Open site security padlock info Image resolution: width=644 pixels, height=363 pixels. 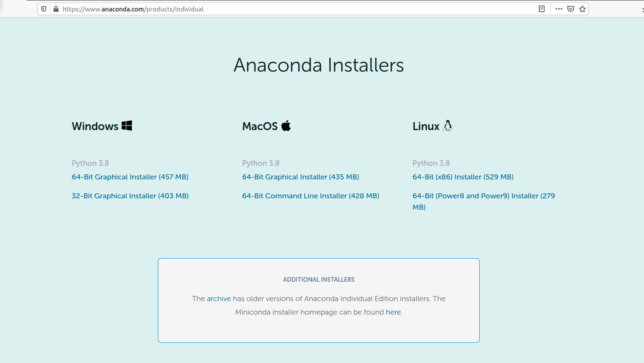[56, 9]
